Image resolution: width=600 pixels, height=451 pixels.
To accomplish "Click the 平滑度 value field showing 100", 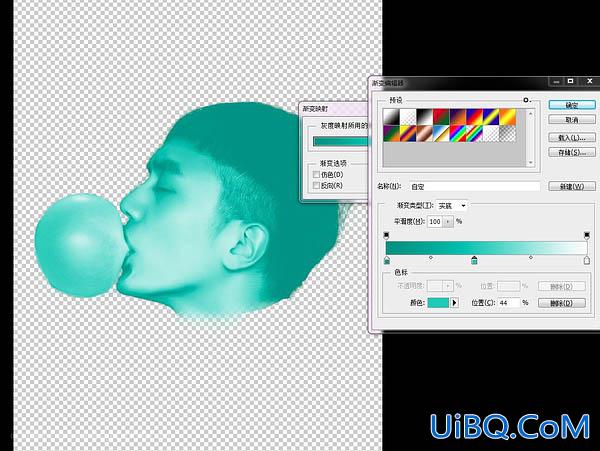I will click(x=435, y=221).
